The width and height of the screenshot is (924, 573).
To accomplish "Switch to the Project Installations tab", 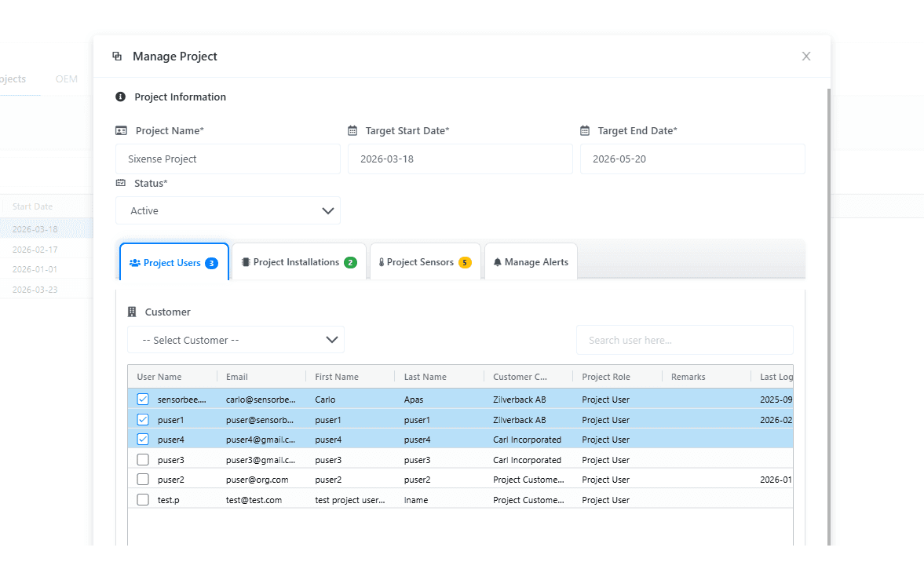I will tap(299, 262).
